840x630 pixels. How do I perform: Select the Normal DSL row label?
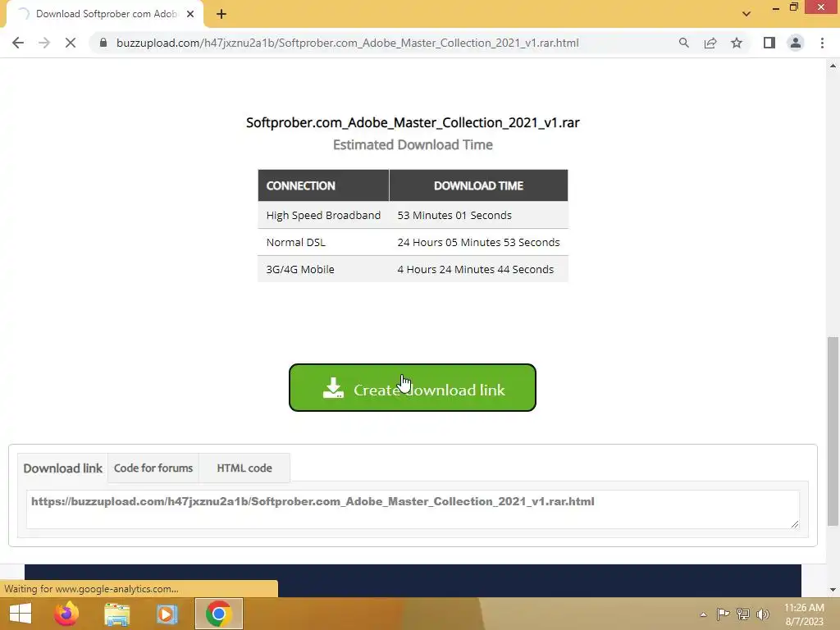coord(295,242)
